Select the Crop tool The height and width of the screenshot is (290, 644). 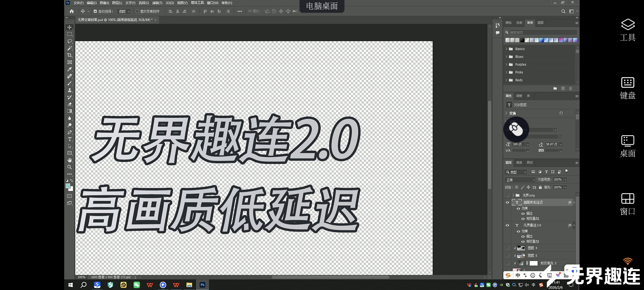pyautogui.click(x=69, y=55)
